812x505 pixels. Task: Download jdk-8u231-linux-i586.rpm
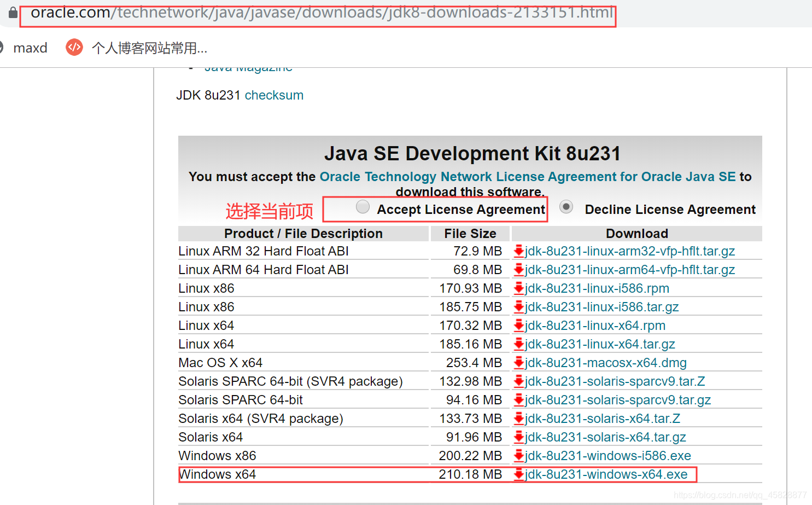pos(597,288)
